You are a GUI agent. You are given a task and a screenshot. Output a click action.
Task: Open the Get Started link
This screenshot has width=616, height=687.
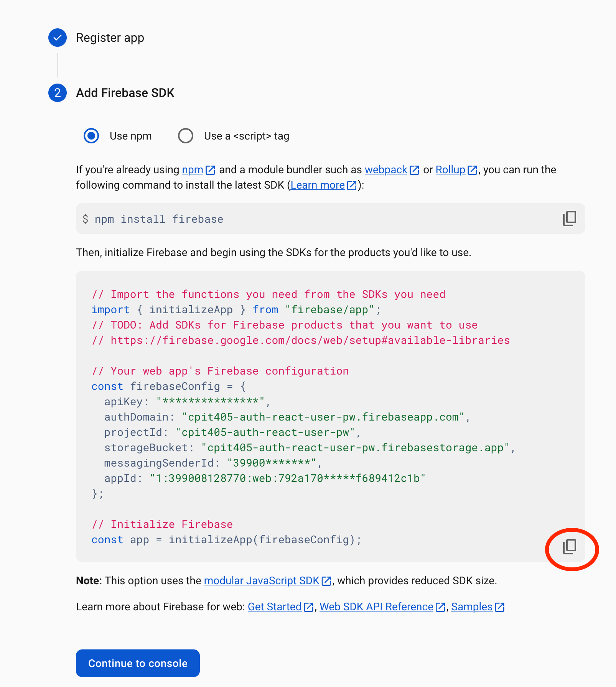click(x=275, y=607)
